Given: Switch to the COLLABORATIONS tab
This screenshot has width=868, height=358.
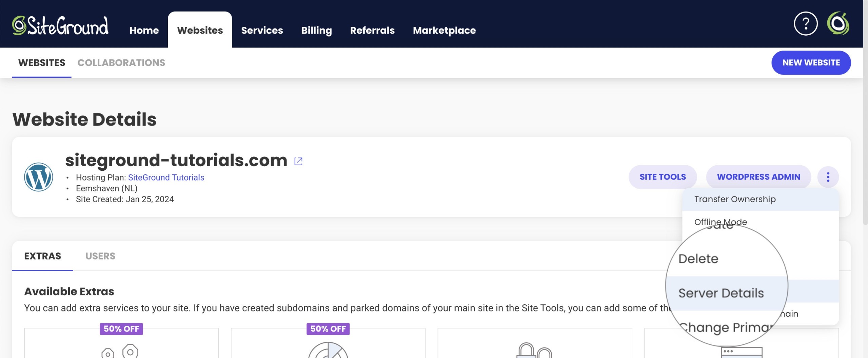Looking at the screenshot, I should point(121,63).
